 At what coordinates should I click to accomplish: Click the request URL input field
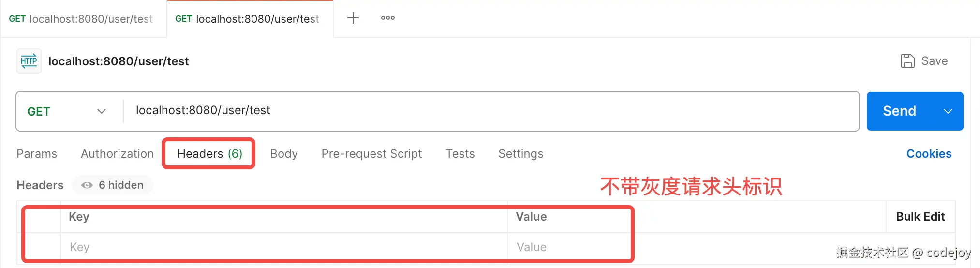484,111
